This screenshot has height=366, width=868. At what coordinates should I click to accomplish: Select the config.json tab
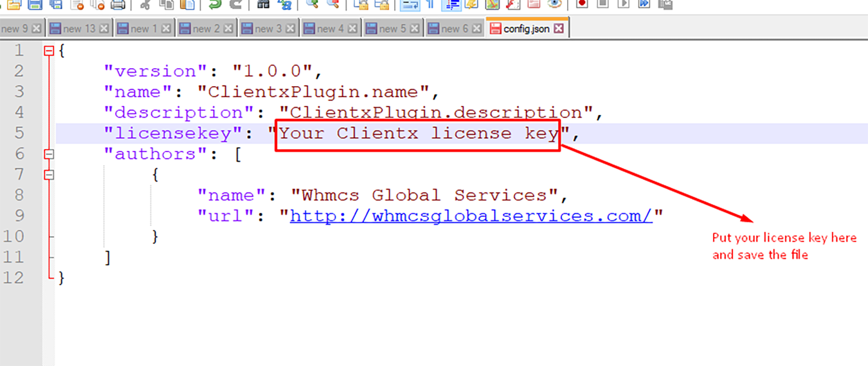[527, 28]
